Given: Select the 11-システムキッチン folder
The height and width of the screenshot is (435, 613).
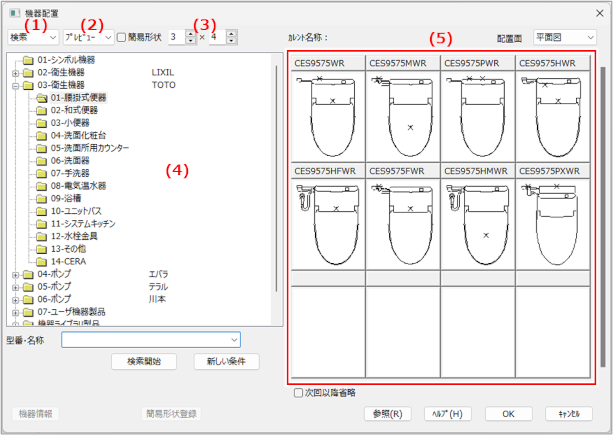Looking at the screenshot, I should coord(84,223).
